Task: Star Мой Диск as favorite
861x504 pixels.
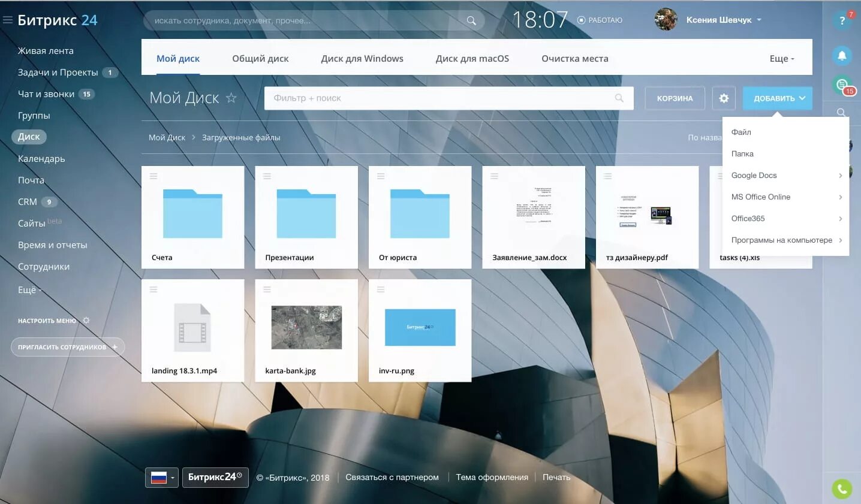Action: click(x=231, y=98)
